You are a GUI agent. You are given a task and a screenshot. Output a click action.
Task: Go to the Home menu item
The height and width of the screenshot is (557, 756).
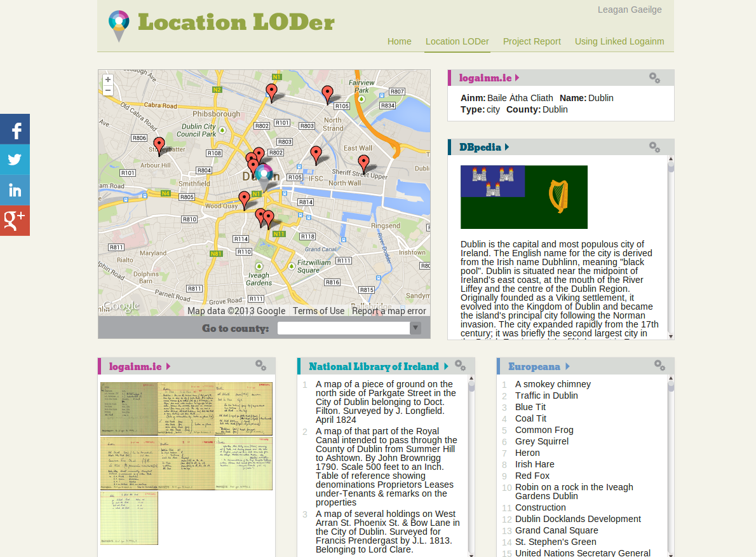point(399,41)
